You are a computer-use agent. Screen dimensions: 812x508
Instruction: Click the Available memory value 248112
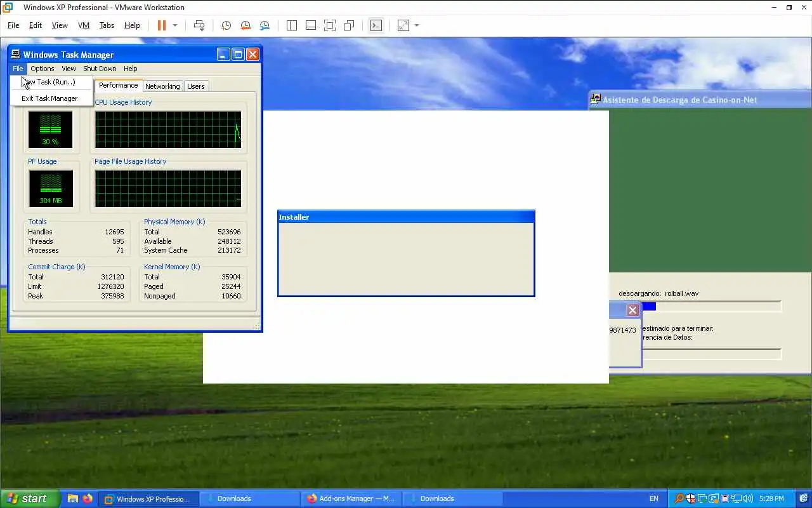pyautogui.click(x=228, y=241)
